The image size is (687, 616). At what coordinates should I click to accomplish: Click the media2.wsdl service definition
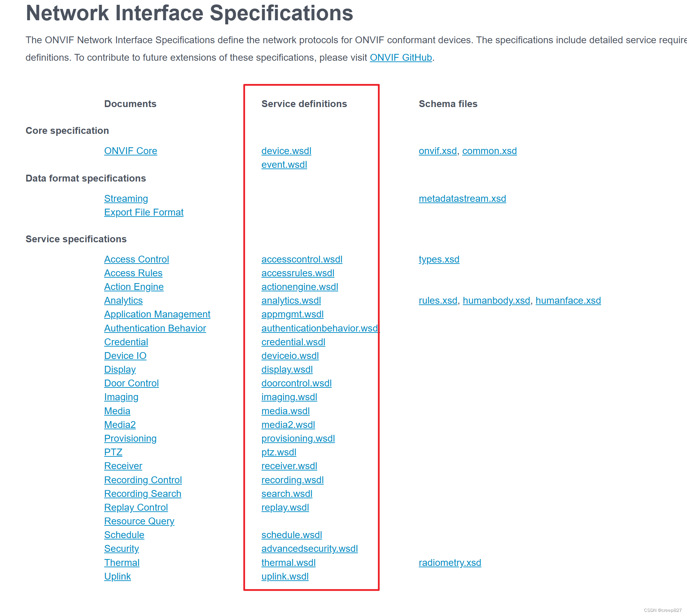288,425
